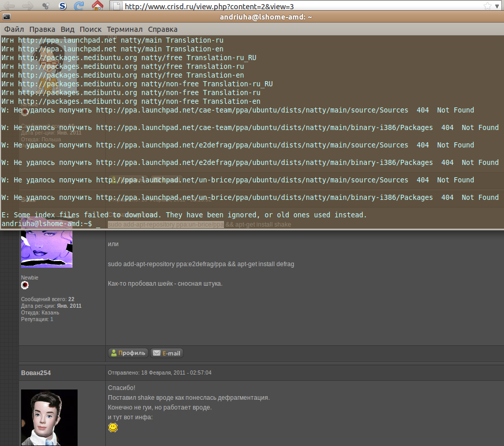Click the Вован254 username
This screenshot has width=504, height=446.
36,373
